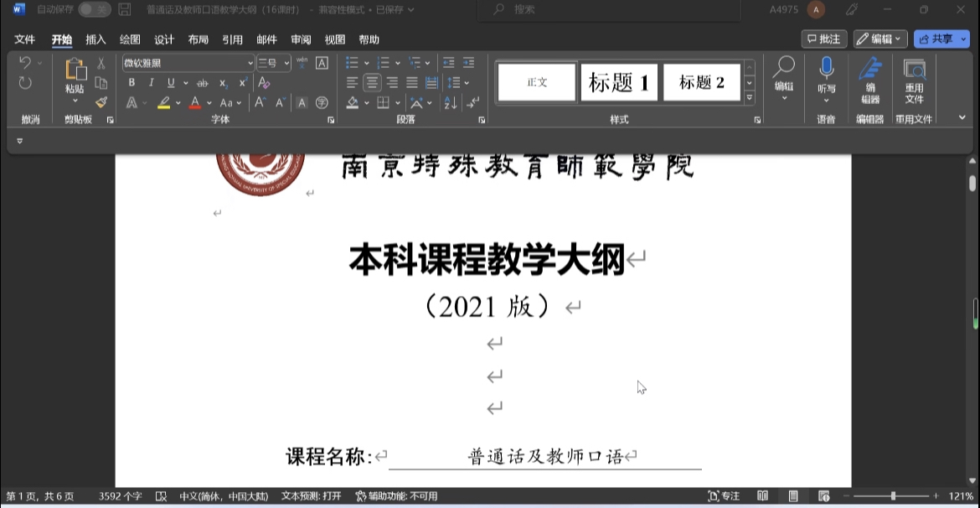Viewport: 980px width, 508px height.
Task: Click the clear formatting eraser icon
Action: [264, 83]
